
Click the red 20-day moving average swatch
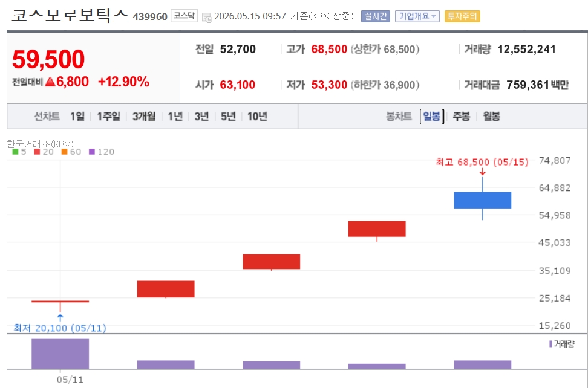tap(37, 152)
